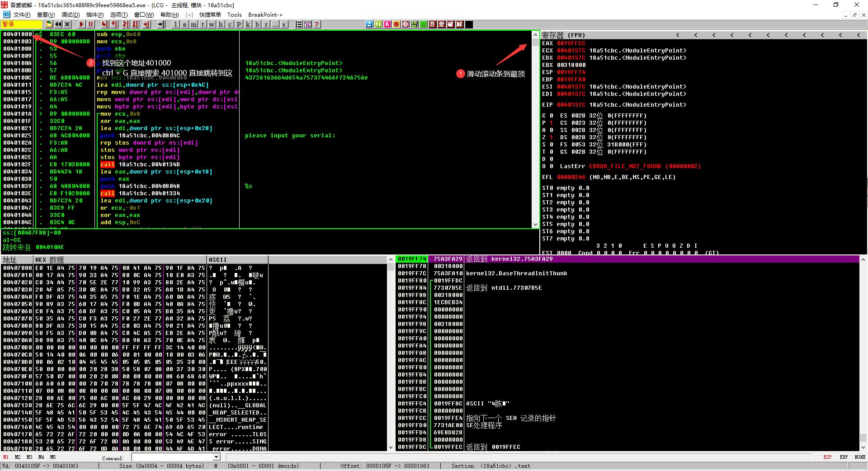Select the 'please input your serial:' comment

click(290, 136)
